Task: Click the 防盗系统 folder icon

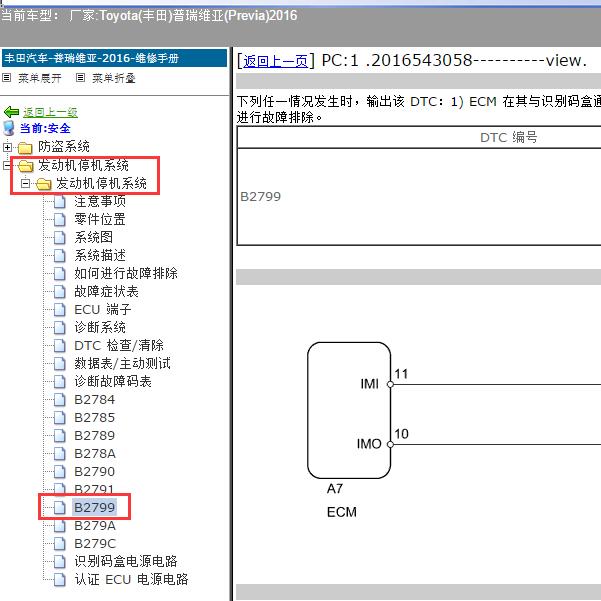Action: (x=25, y=148)
